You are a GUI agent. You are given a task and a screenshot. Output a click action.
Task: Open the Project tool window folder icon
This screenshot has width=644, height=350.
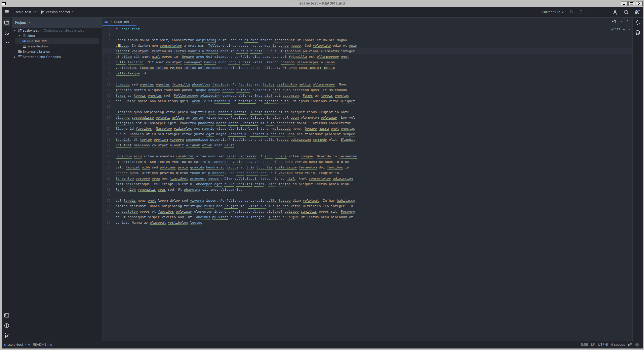7,23
